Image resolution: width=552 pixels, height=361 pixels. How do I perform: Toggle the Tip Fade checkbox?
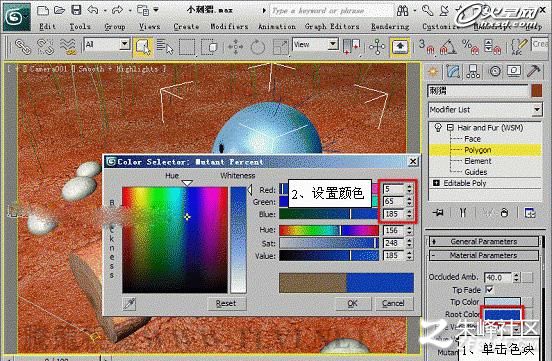(x=489, y=290)
